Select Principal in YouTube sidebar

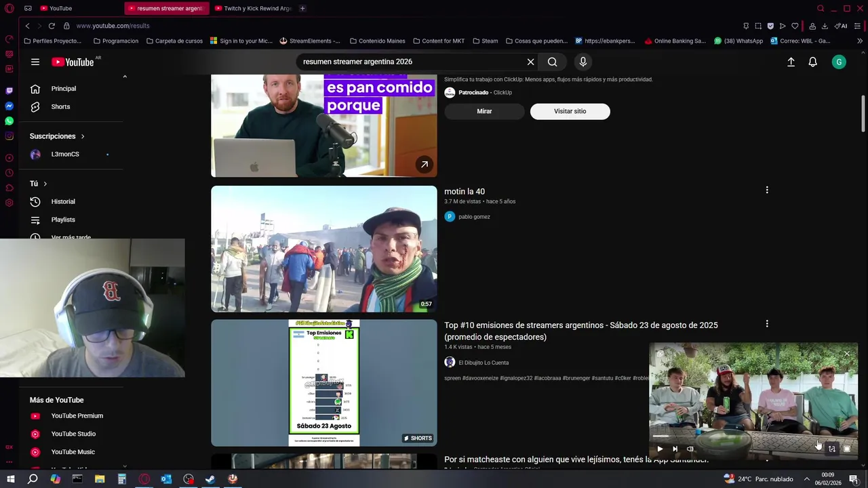point(63,89)
